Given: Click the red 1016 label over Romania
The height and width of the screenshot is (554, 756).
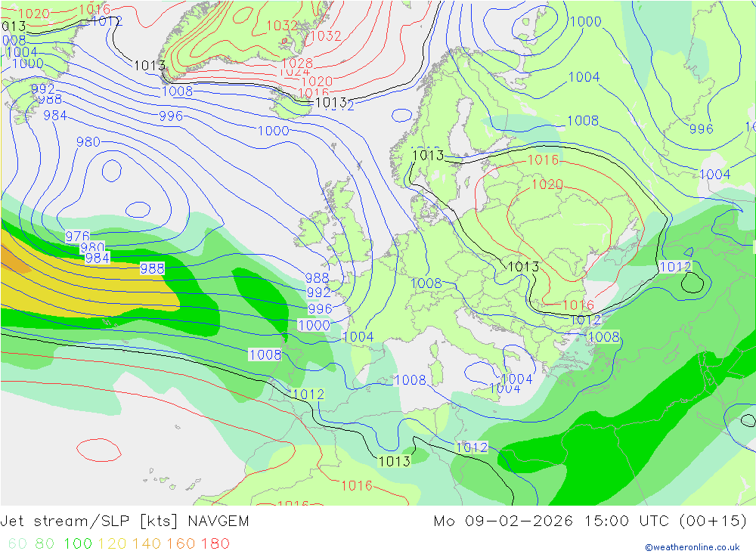Looking at the screenshot, I should (578, 305).
